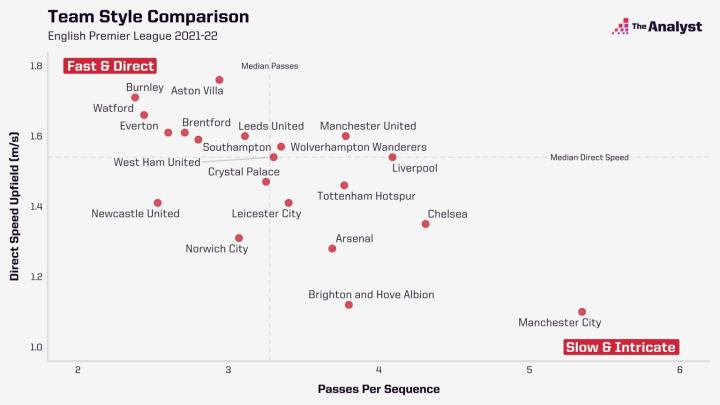Select the Norwich City data point
Image resolution: width=720 pixels, height=405 pixels.
click(239, 238)
